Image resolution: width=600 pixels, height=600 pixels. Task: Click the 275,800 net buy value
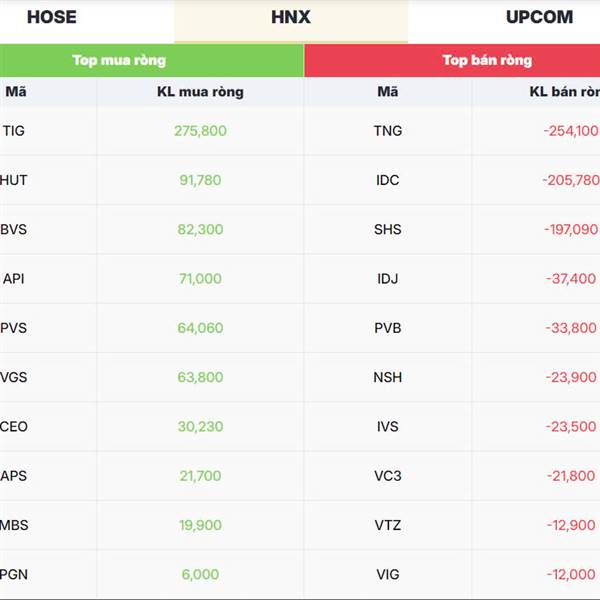pos(201,131)
